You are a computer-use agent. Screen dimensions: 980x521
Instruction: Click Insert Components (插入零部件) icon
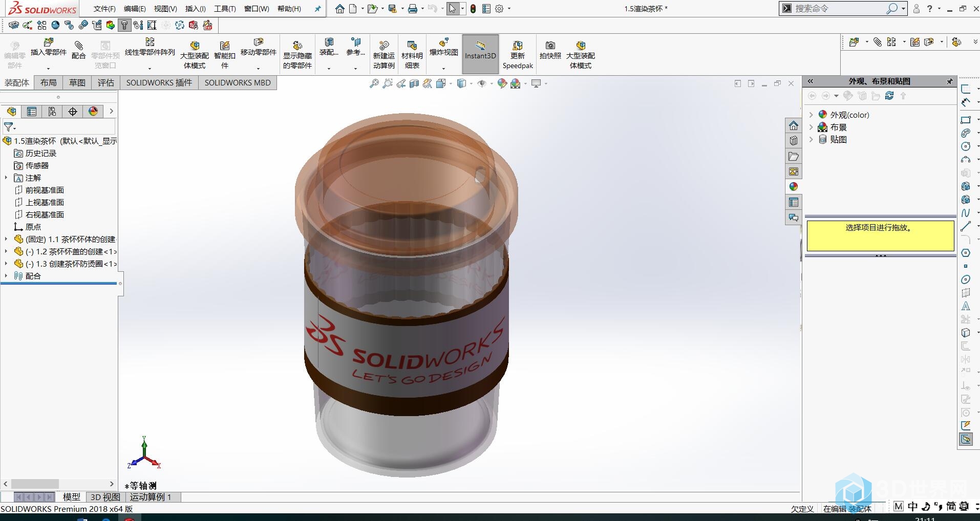click(49, 42)
